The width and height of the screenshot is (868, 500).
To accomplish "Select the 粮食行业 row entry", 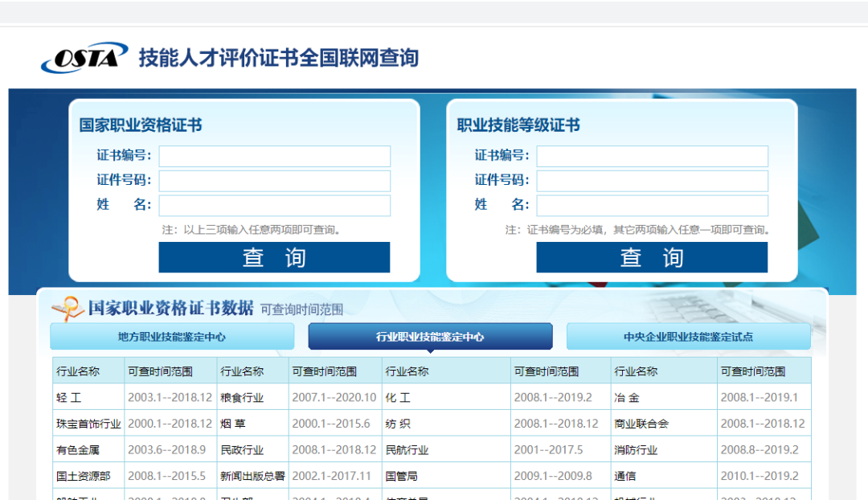I will pos(242,398).
